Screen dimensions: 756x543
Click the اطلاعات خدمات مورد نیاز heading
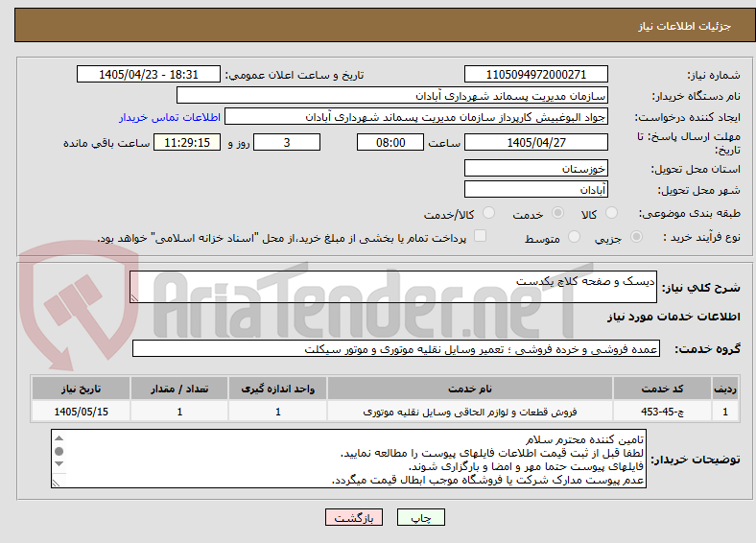(673, 317)
